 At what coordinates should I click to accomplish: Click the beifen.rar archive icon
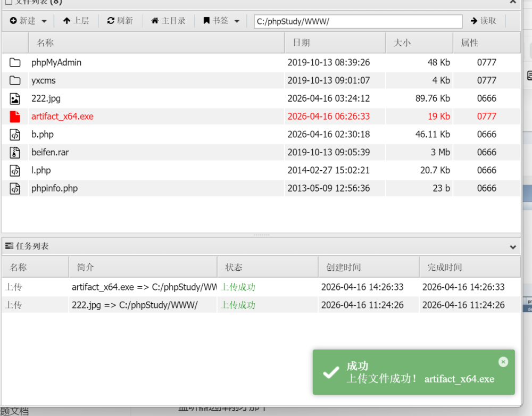click(15, 153)
